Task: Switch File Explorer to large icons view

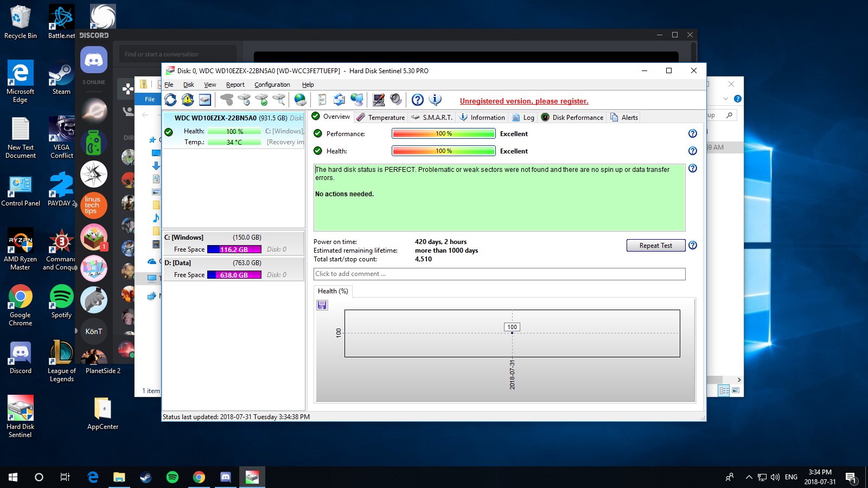Action: (x=736, y=390)
